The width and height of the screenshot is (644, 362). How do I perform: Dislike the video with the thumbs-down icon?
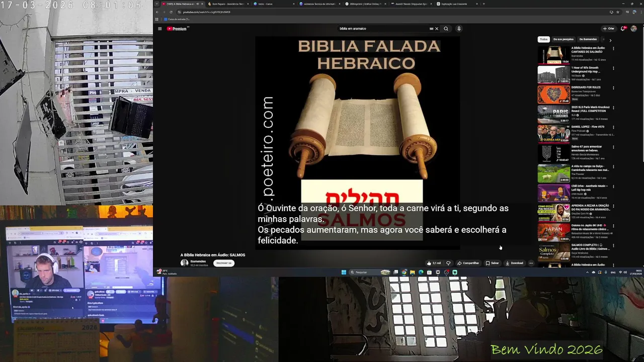(x=448, y=263)
